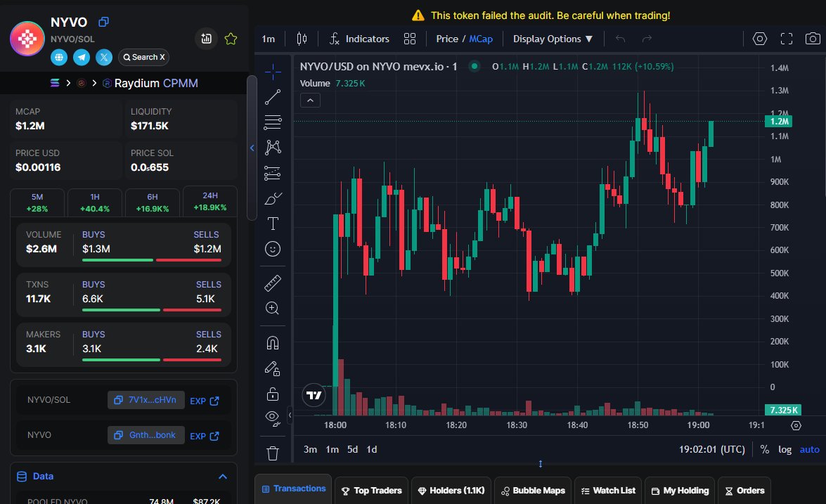Open NYVO/SOL pair in explorer
The width and height of the screenshot is (826, 504).
coord(205,401)
